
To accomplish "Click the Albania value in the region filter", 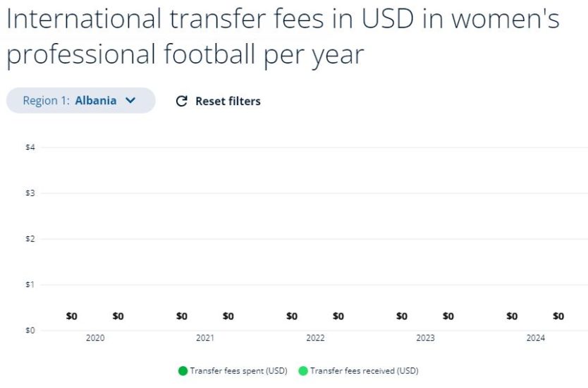I will [95, 100].
